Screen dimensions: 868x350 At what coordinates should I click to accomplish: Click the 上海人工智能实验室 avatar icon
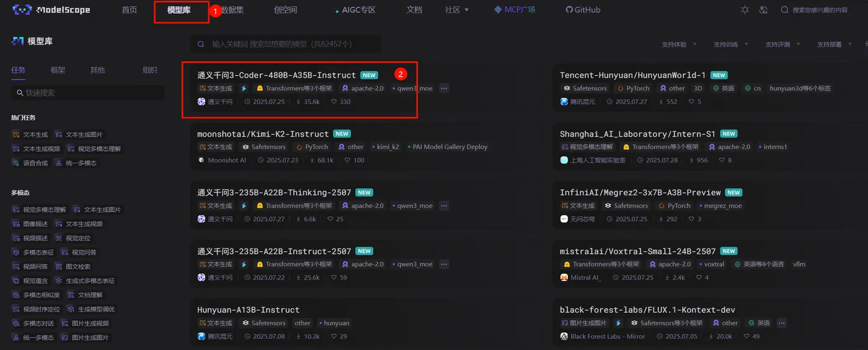click(564, 160)
